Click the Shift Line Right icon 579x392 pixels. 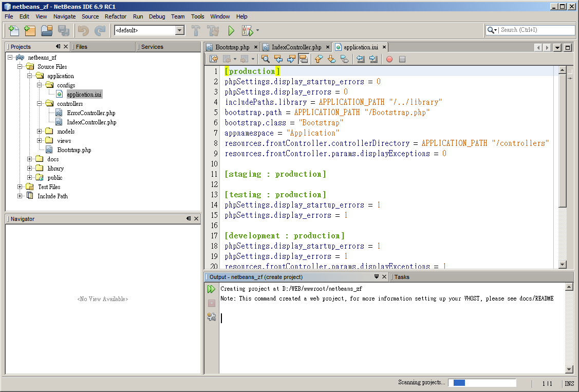pos(373,59)
